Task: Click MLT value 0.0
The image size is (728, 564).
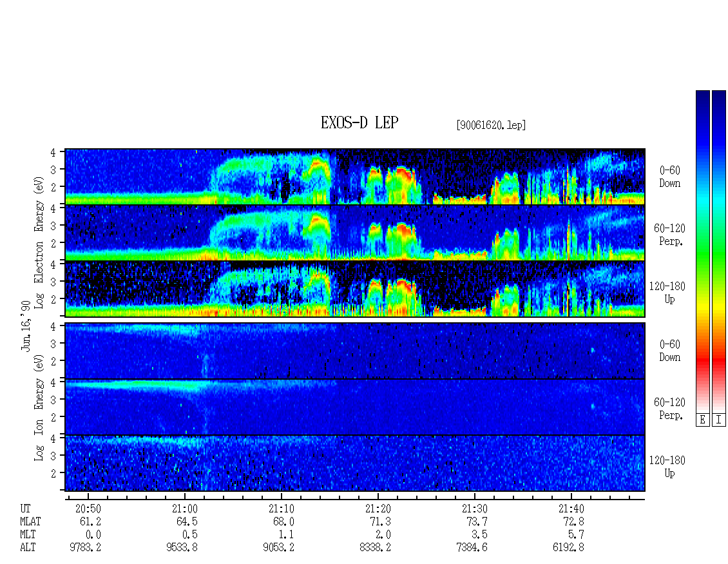Action: click(x=93, y=535)
